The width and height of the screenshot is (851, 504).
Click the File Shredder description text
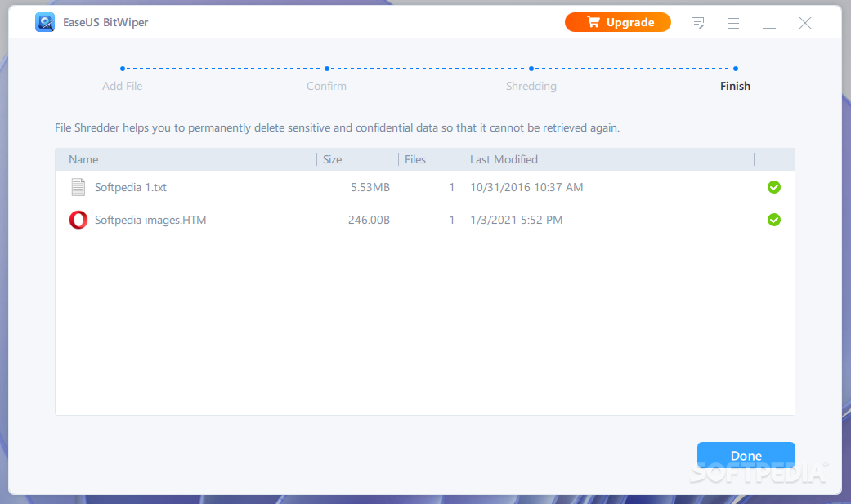[337, 128]
